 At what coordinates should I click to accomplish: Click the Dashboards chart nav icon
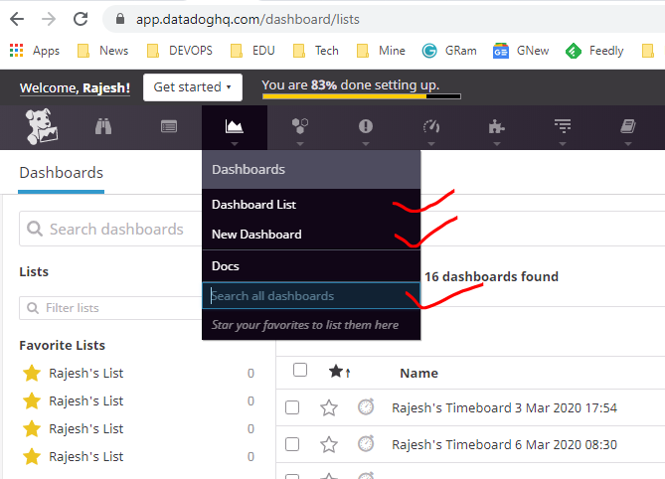[x=234, y=127]
